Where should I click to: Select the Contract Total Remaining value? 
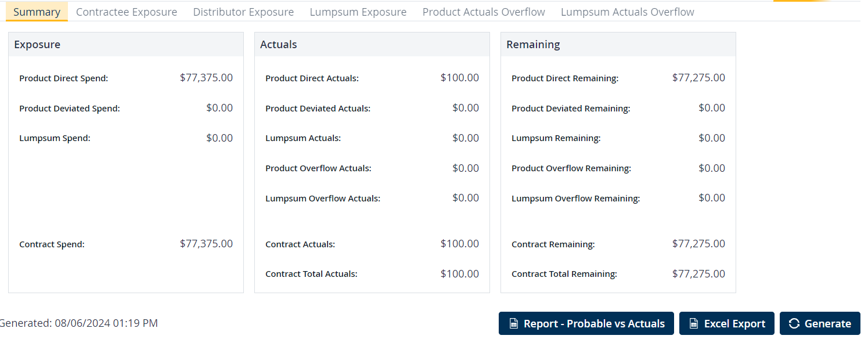coord(698,274)
